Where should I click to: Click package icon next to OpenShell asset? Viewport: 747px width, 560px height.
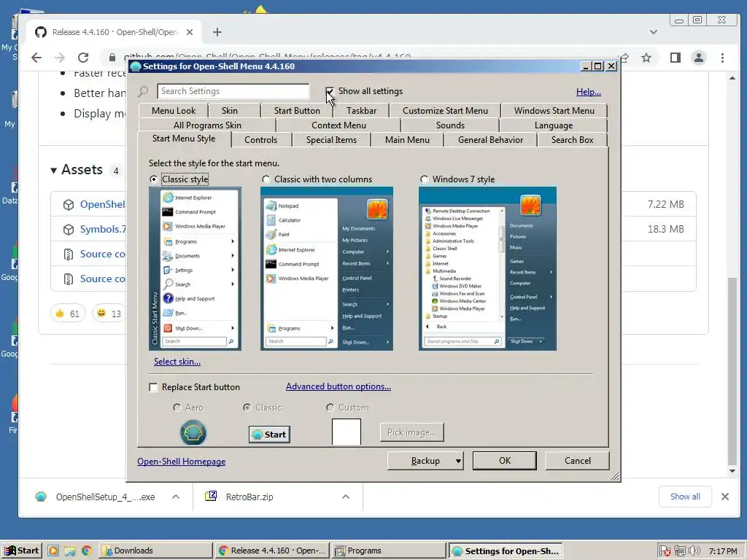point(69,205)
